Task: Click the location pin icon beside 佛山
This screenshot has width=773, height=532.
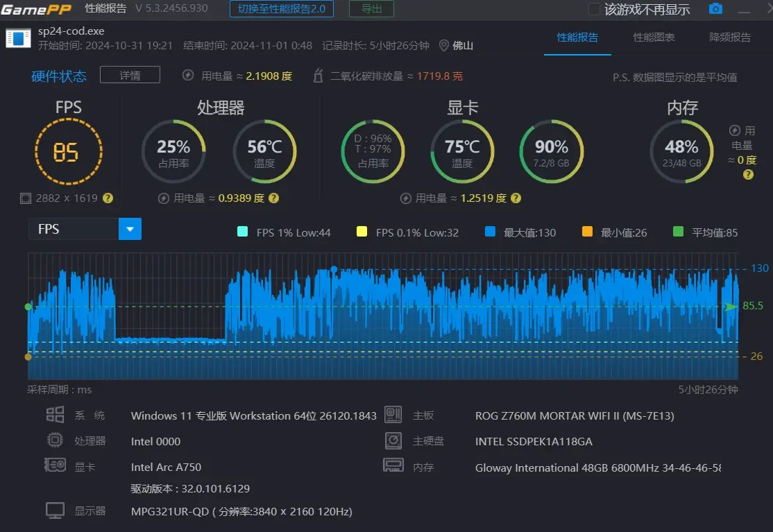Action: (x=443, y=45)
